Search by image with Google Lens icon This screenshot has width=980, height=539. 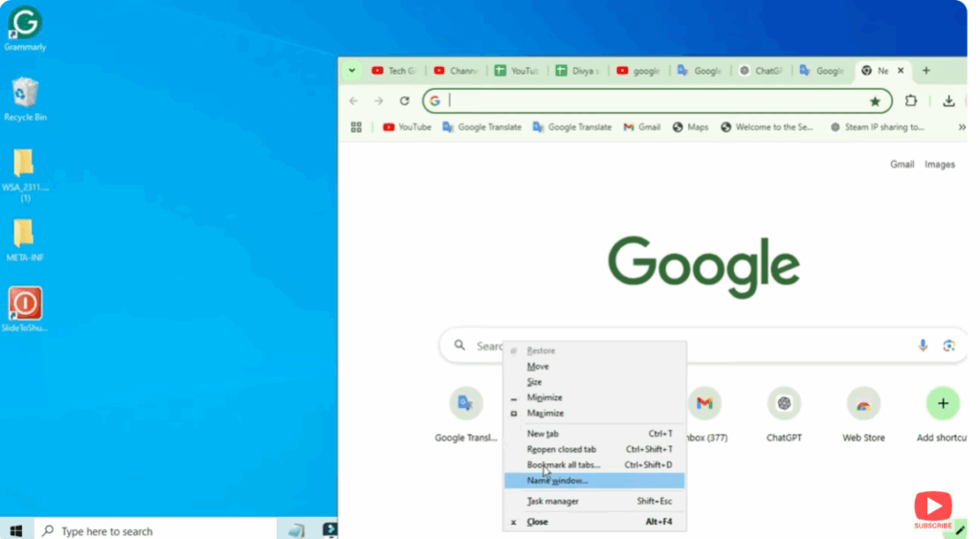click(948, 346)
